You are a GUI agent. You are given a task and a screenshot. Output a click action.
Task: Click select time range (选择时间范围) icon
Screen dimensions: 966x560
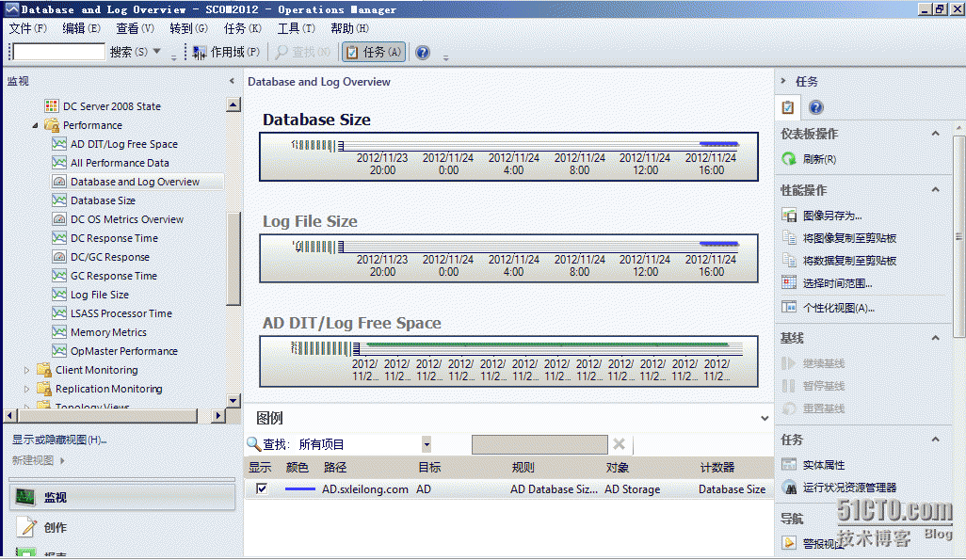(789, 282)
